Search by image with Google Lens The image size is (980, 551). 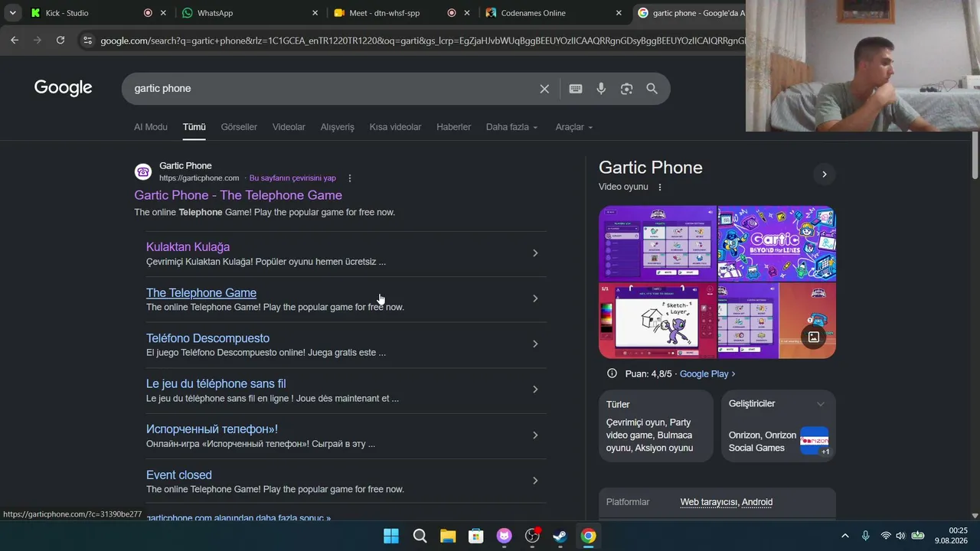point(626,89)
